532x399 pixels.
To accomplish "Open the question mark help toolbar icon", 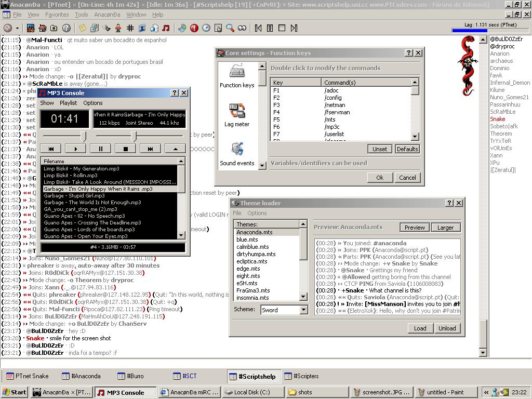I will click(66, 28).
